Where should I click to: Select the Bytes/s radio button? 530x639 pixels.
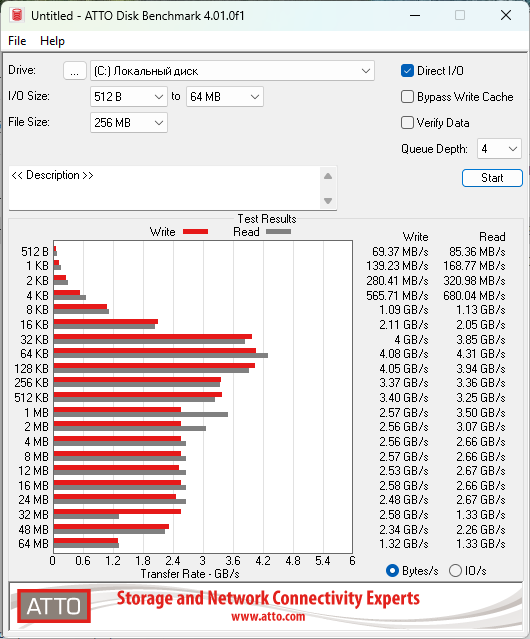click(392, 571)
